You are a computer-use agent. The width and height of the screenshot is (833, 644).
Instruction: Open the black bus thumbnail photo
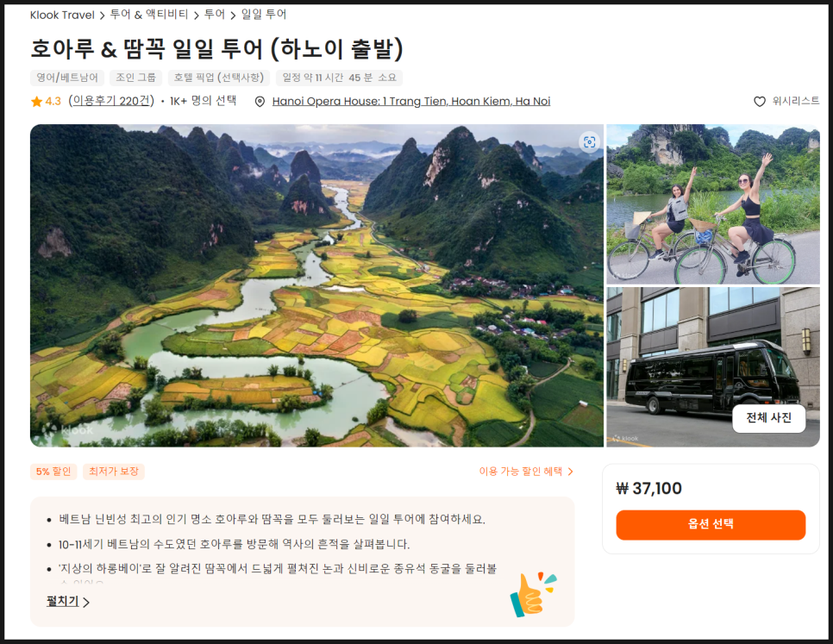pyautogui.click(x=713, y=367)
